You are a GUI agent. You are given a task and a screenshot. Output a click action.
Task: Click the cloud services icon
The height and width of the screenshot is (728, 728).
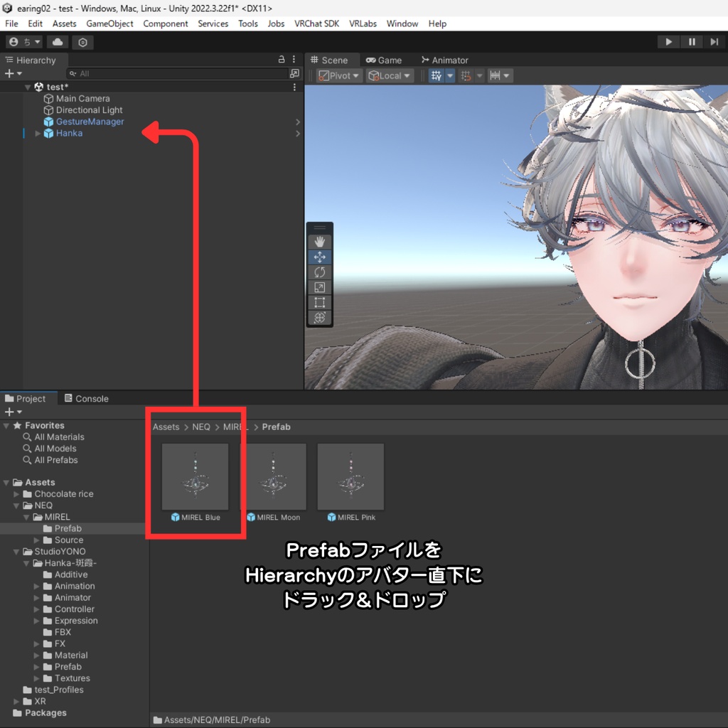tap(58, 42)
